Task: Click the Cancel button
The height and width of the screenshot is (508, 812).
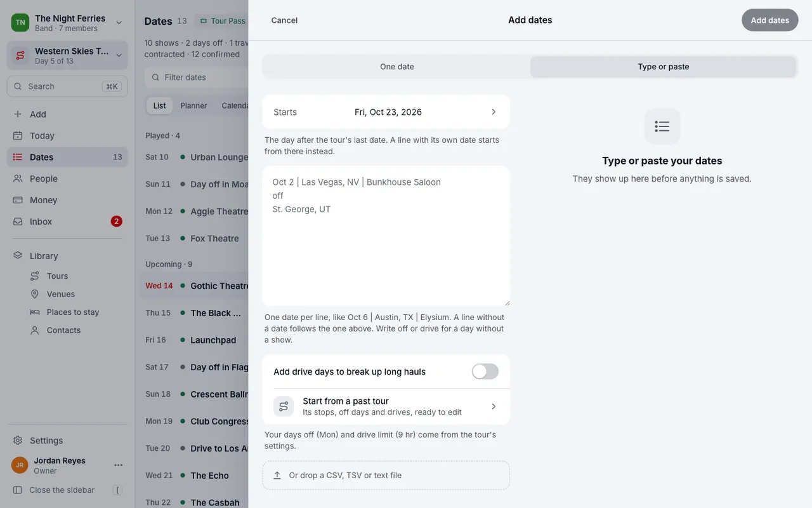Action: click(284, 20)
